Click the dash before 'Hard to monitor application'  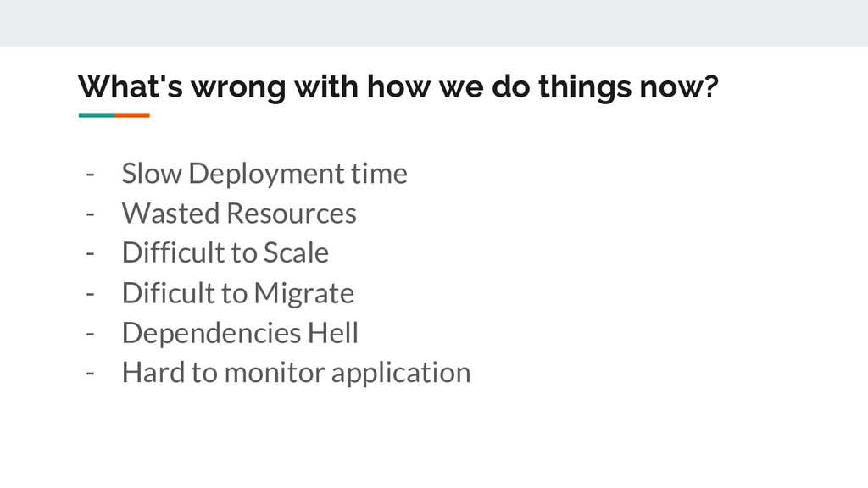pyautogui.click(x=90, y=374)
